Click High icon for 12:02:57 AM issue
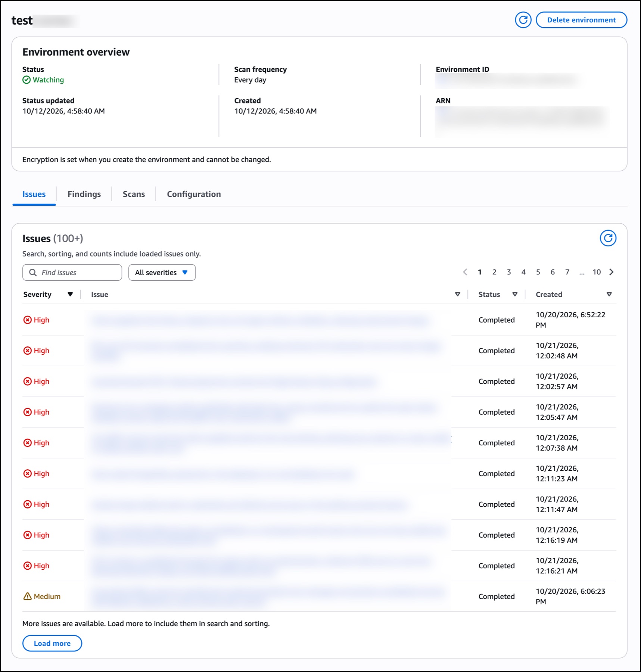 click(28, 381)
